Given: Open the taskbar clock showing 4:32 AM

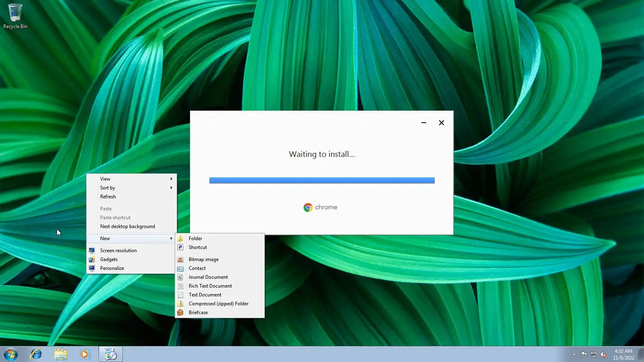Looking at the screenshot, I should [x=623, y=354].
